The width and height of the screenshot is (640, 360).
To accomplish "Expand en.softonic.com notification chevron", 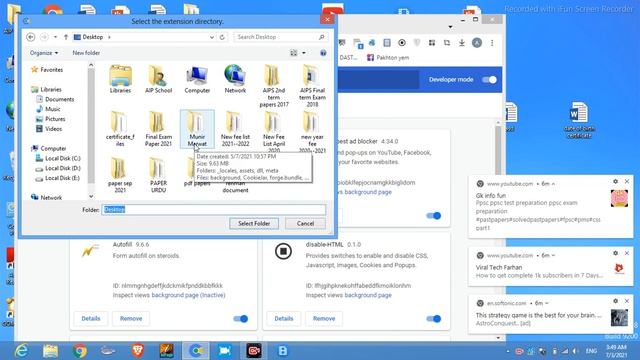I will (547, 303).
